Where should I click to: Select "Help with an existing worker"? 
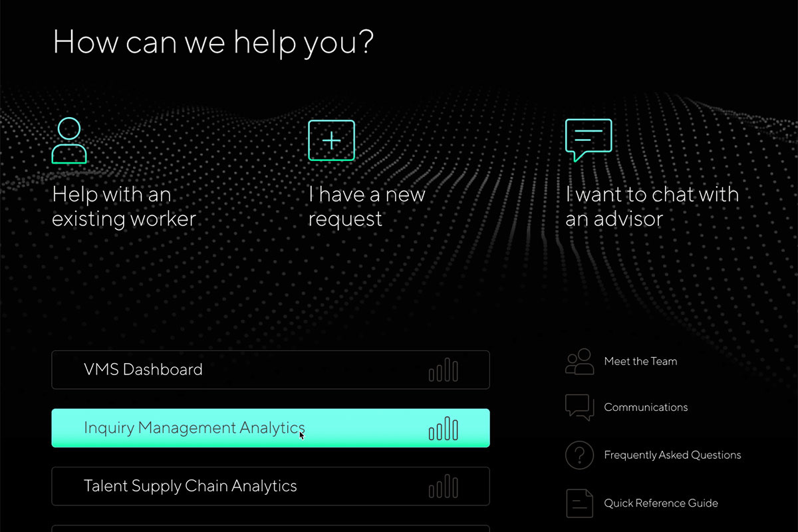(124, 207)
